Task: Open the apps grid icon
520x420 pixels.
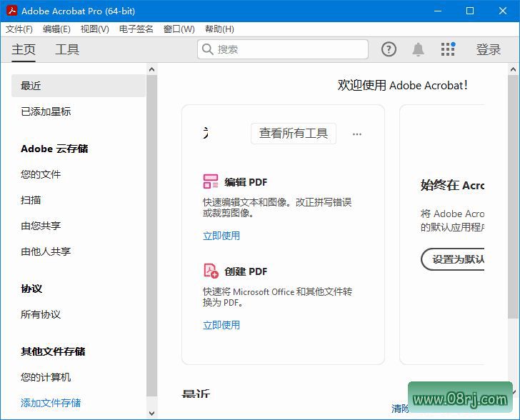Action: point(448,49)
